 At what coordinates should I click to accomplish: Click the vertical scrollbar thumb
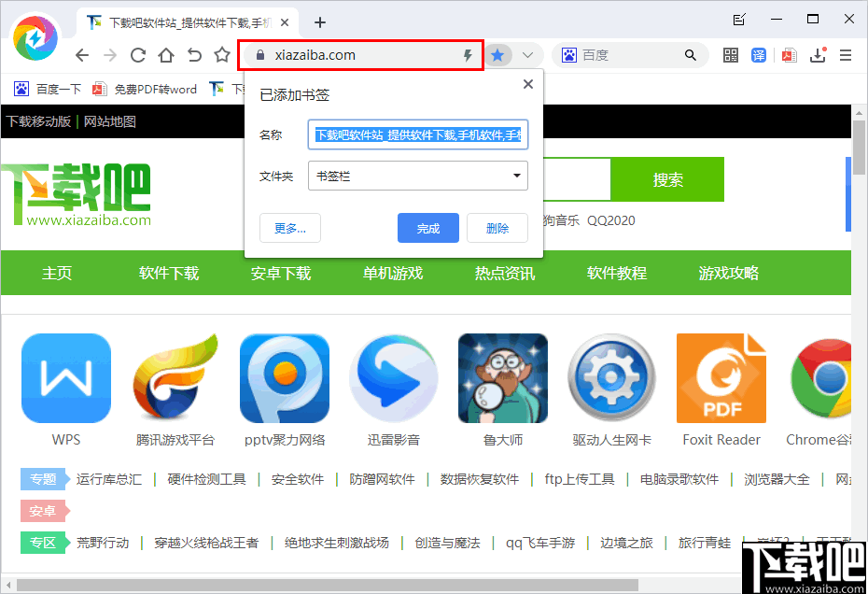pyautogui.click(x=859, y=148)
